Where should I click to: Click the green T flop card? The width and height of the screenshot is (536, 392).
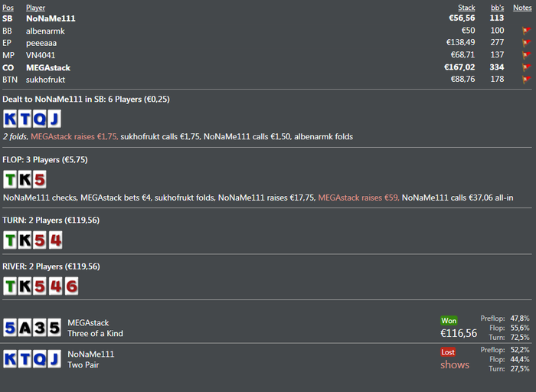pos(10,179)
